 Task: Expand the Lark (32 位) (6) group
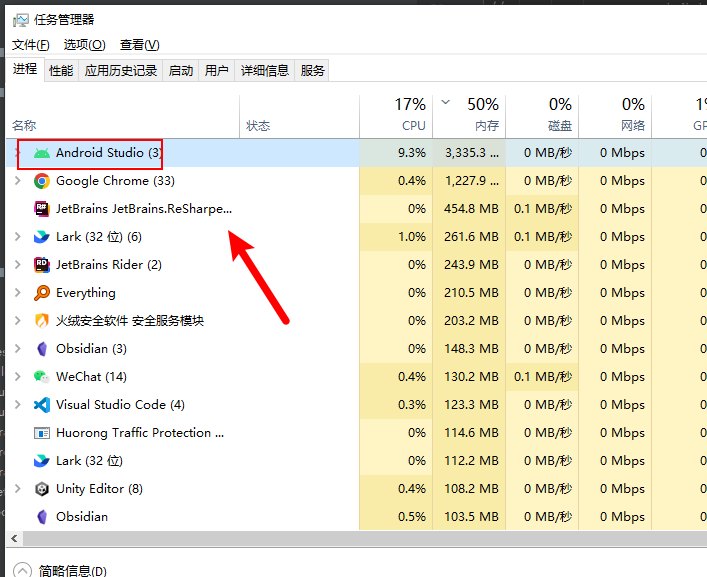18,237
